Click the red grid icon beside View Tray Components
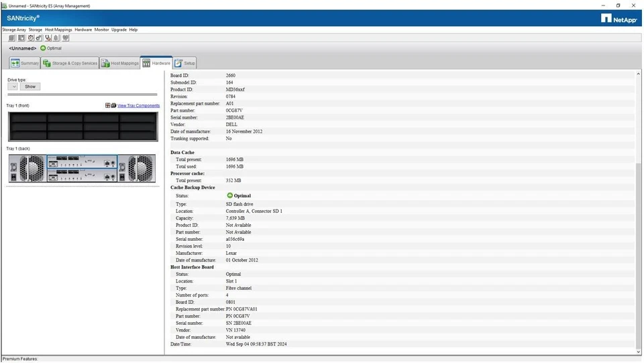Viewport: 644px width, 363px height. pyautogui.click(x=107, y=105)
